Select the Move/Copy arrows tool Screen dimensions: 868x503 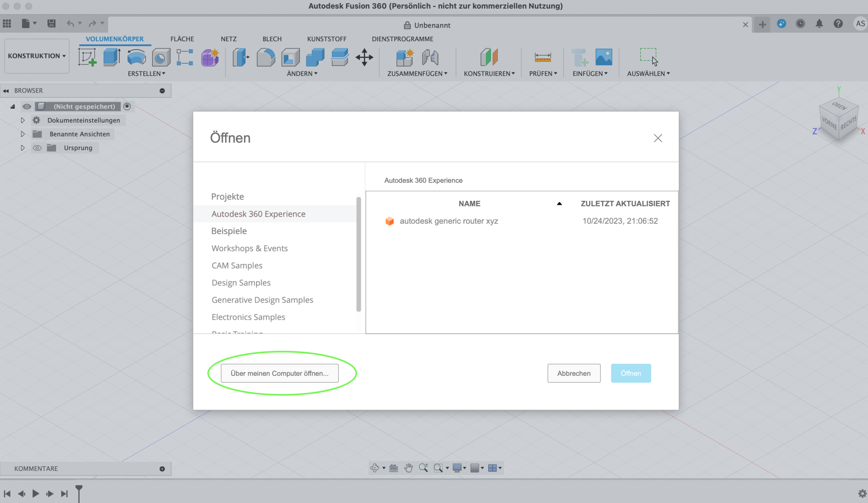pos(364,57)
